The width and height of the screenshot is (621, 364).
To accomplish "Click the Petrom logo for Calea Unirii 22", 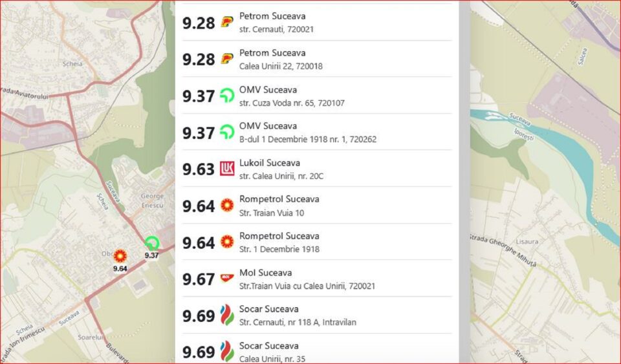I will (x=226, y=59).
